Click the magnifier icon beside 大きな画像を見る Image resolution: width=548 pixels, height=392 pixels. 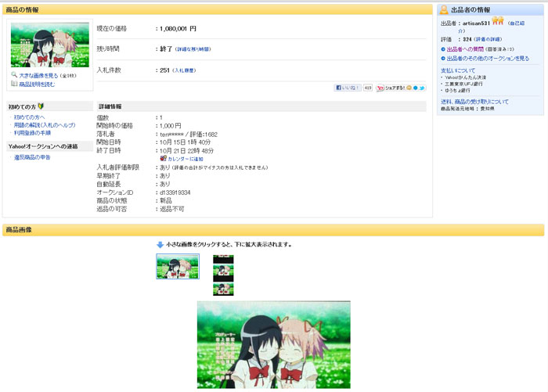click(14, 75)
